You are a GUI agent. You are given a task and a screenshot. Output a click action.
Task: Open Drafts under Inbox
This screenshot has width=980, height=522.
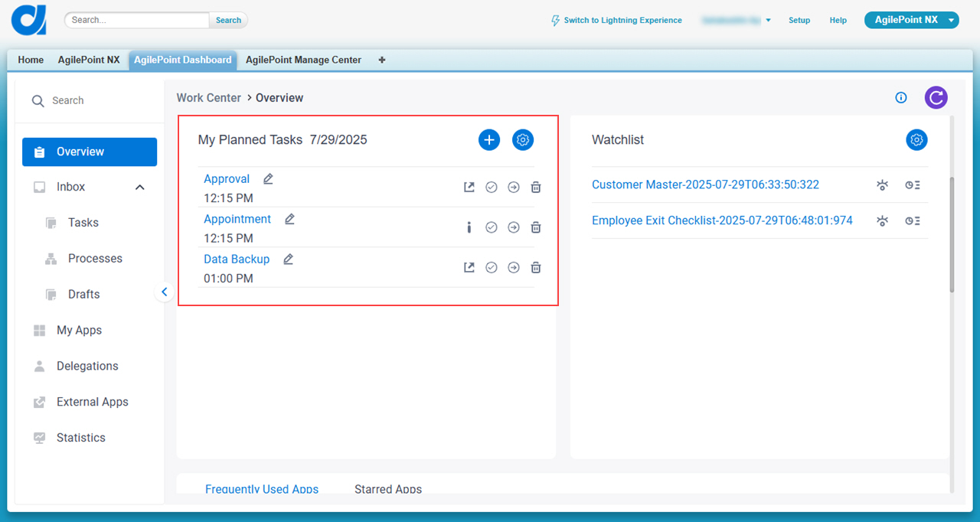[83, 295]
